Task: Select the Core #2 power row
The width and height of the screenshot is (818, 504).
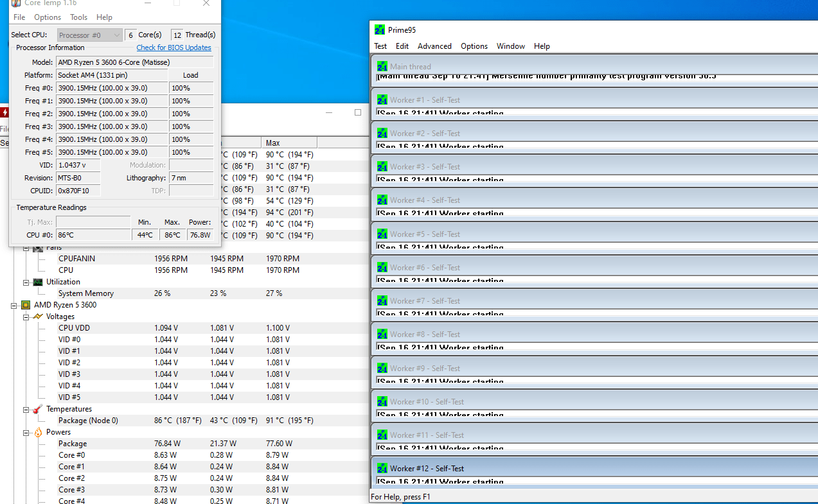Action: (184, 478)
